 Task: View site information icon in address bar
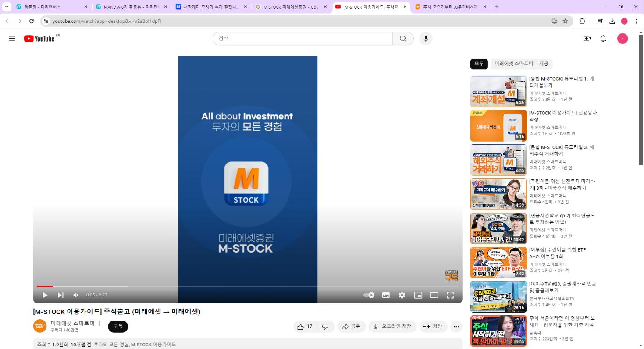46,21
